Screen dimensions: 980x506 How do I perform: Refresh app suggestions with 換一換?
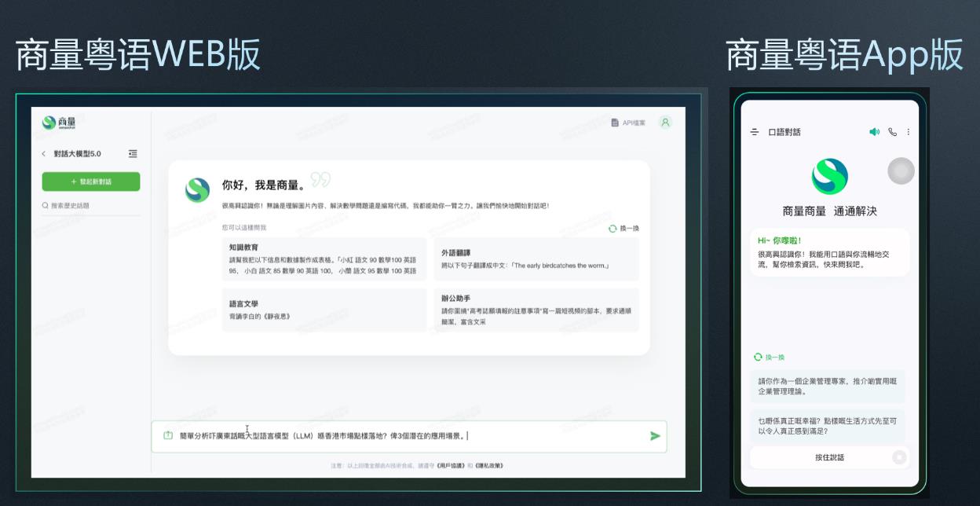click(x=770, y=357)
